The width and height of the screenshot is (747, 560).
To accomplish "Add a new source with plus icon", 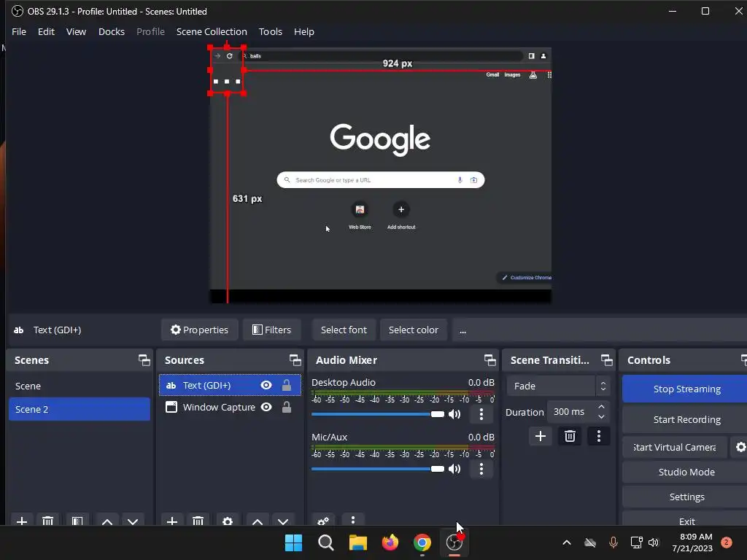I will point(172,521).
